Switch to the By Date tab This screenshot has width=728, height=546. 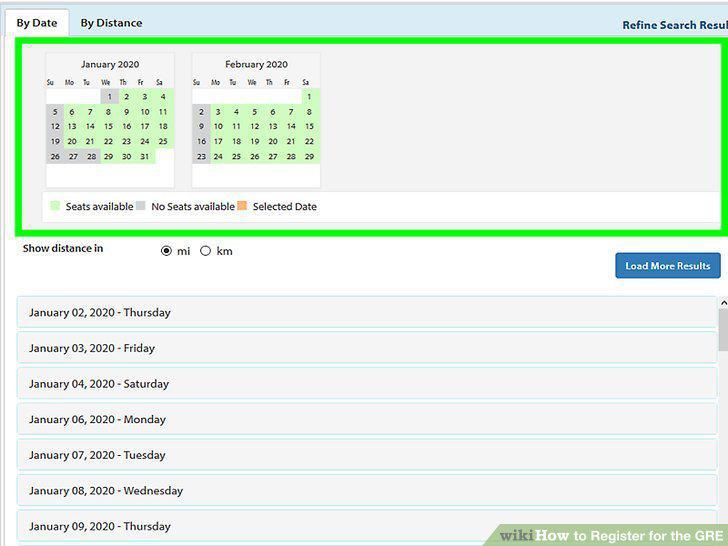(37, 23)
